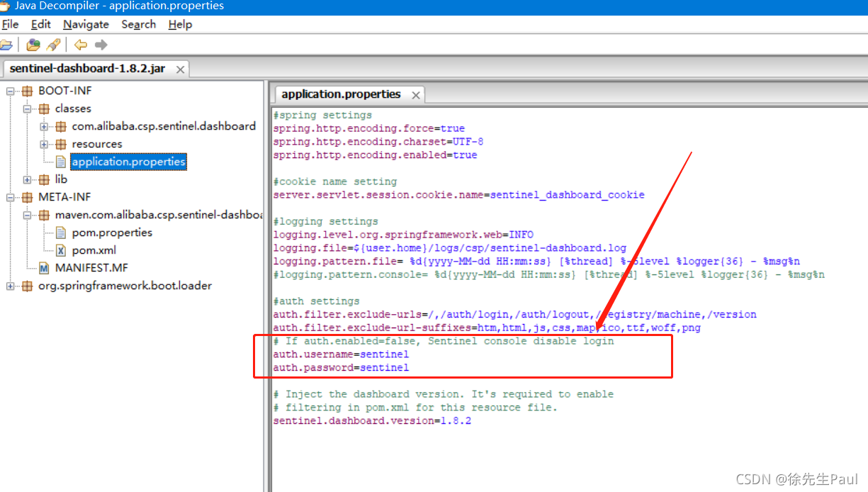This screenshot has height=492, width=868.
Task: Select pom.properties in the tree
Action: (x=112, y=233)
